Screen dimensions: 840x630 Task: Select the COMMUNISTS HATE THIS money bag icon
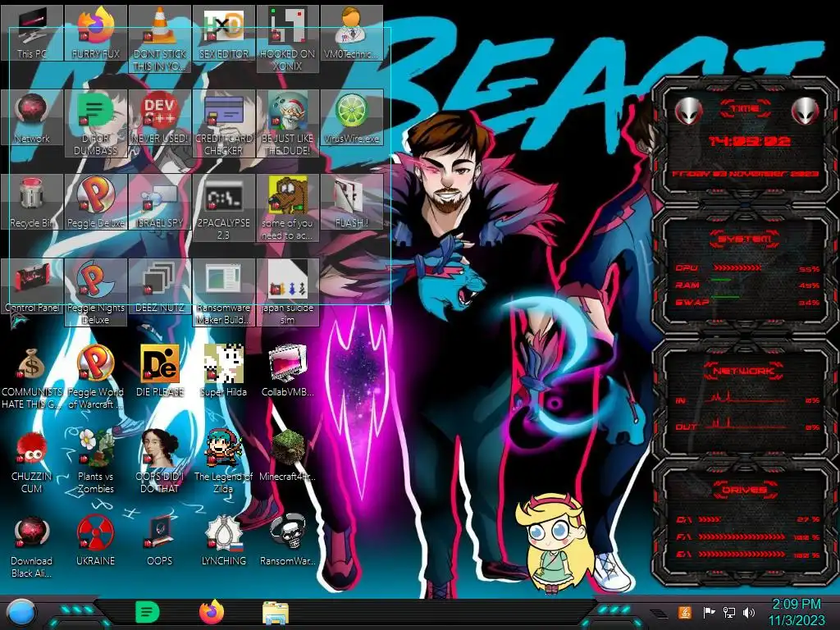pyautogui.click(x=32, y=377)
